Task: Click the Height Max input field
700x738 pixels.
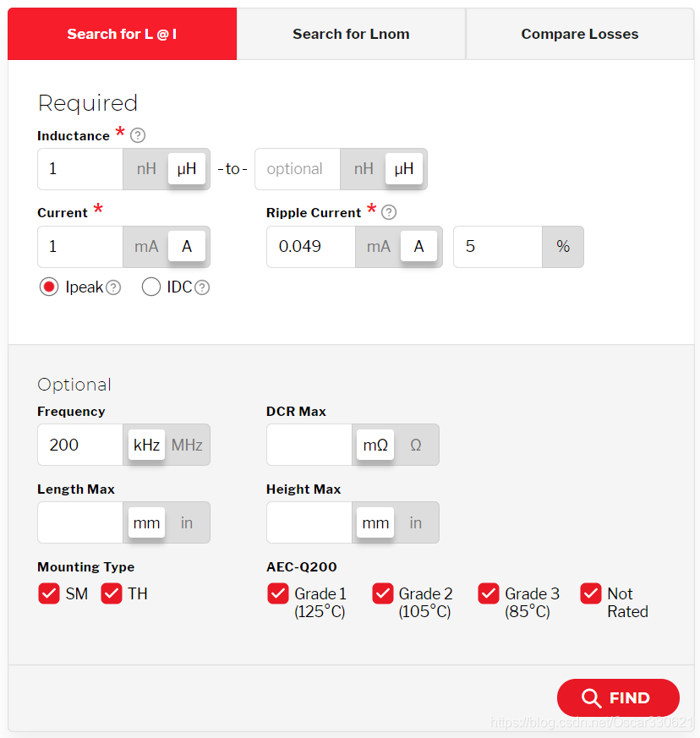Action: click(x=309, y=522)
